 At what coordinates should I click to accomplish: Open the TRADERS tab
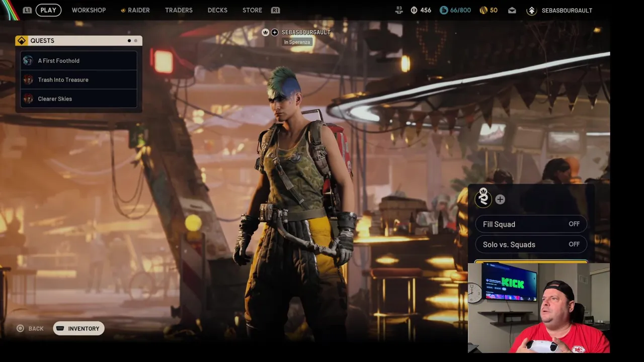click(x=179, y=10)
